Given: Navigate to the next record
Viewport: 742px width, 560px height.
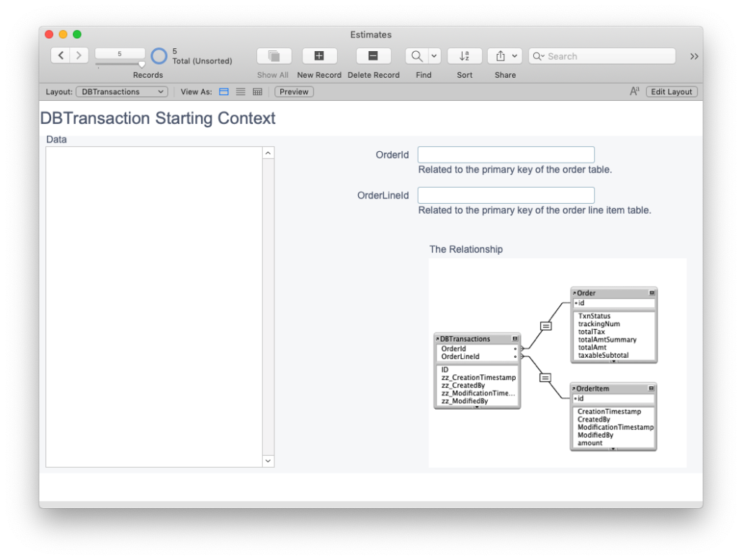Looking at the screenshot, I should tap(79, 55).
